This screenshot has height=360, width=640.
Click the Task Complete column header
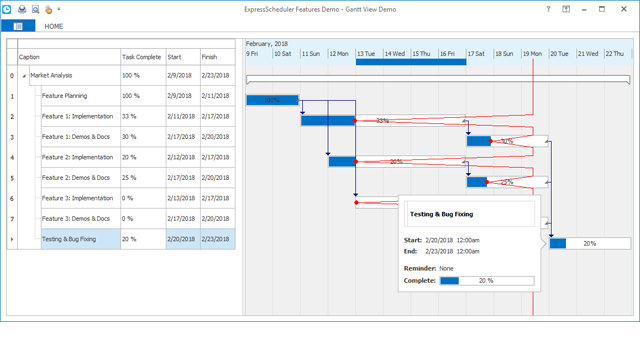click(x=143, y=57)
